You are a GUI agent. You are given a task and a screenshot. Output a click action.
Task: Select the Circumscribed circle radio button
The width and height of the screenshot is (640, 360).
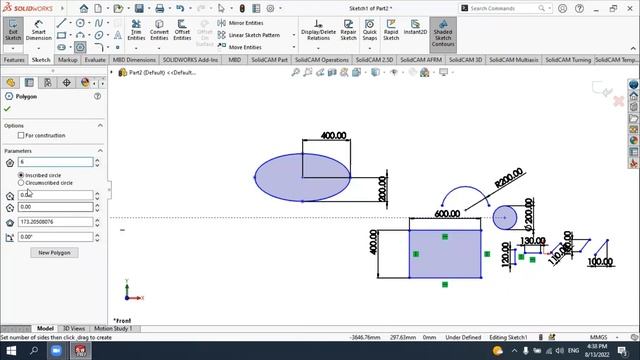point(21,183)
